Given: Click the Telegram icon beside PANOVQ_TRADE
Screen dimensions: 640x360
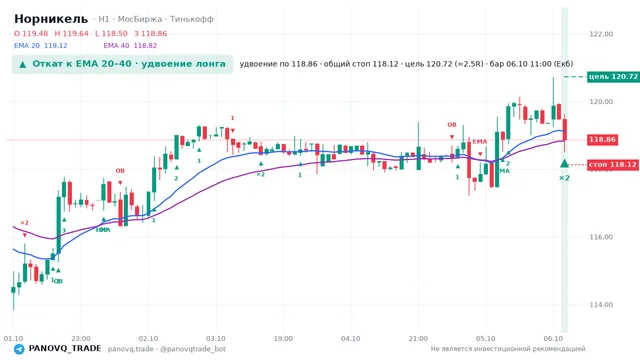Looking at the screenshot, I should [19, 349].
